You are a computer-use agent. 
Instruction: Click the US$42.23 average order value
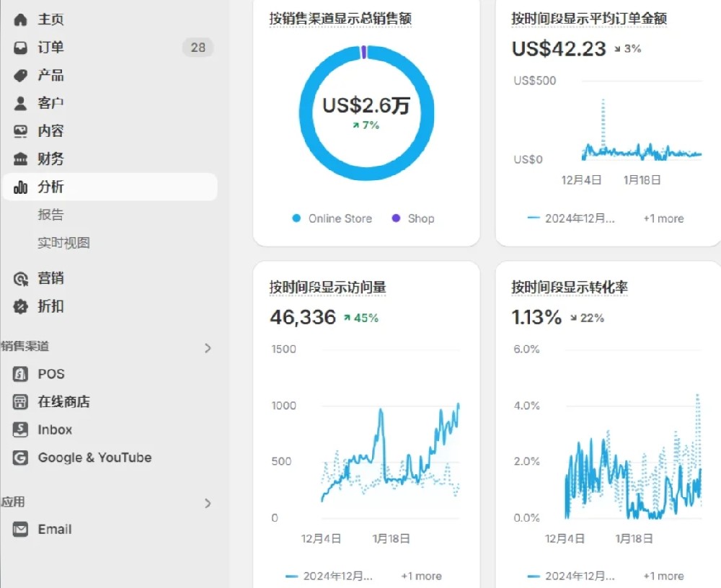point(559,49)
